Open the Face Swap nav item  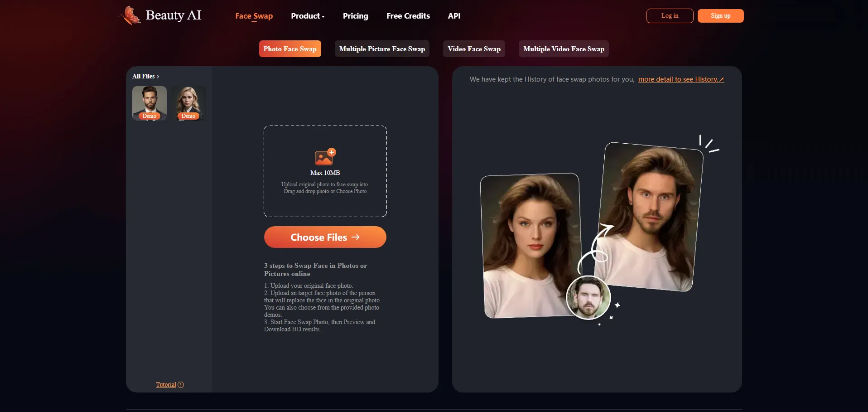(x=254, y=16)
